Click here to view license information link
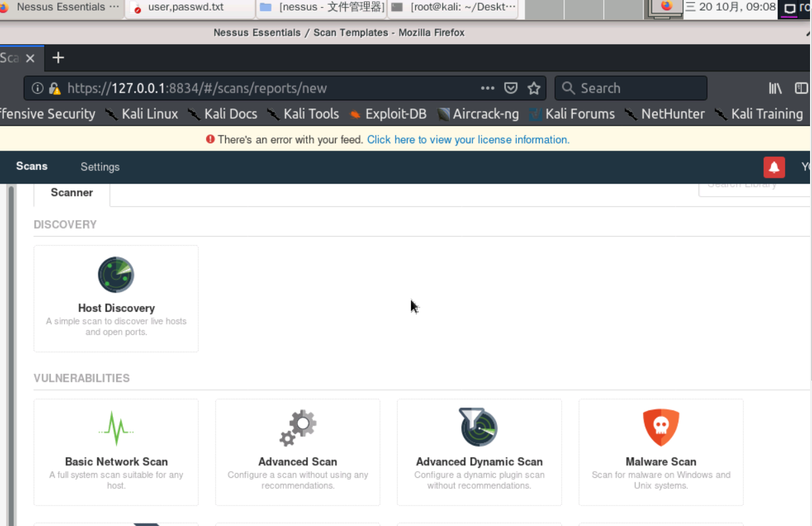The image size is (812, 526). click(x=468, y=139)
